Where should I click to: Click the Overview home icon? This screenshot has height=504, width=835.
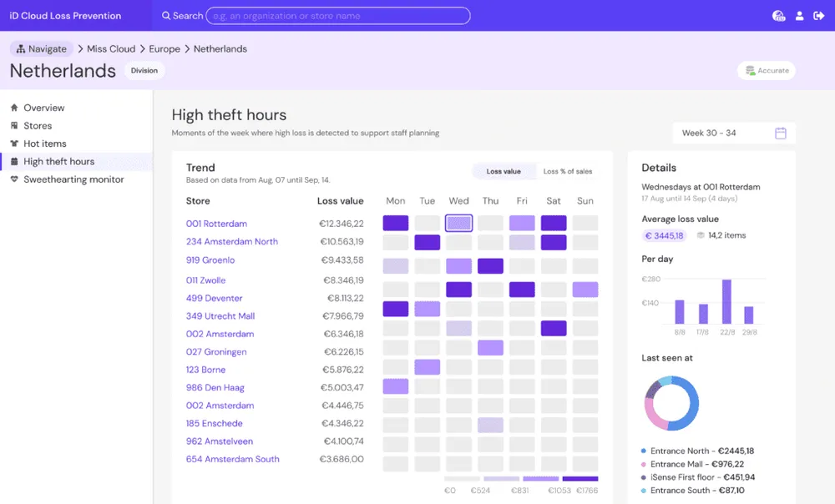click(14, 108)
